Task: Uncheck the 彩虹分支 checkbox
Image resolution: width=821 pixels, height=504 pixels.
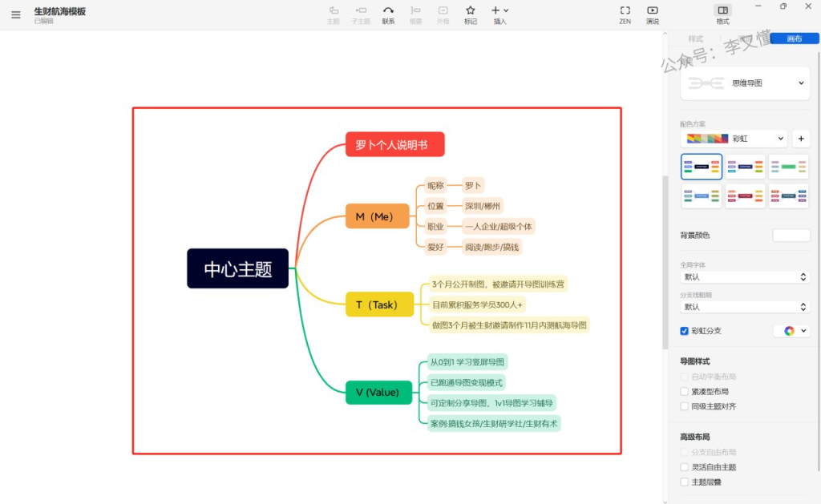Action: coord(685,331)
